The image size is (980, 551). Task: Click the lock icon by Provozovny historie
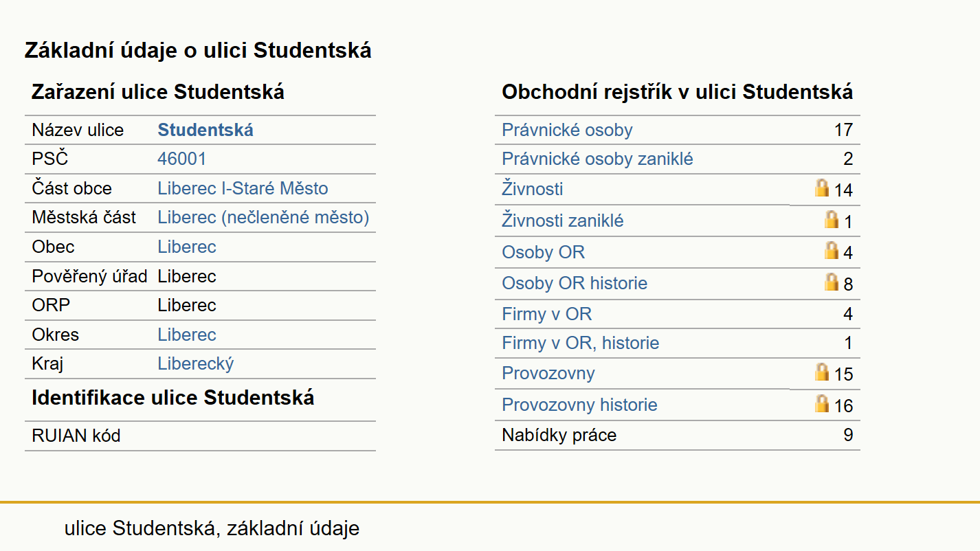click(821, 403)
